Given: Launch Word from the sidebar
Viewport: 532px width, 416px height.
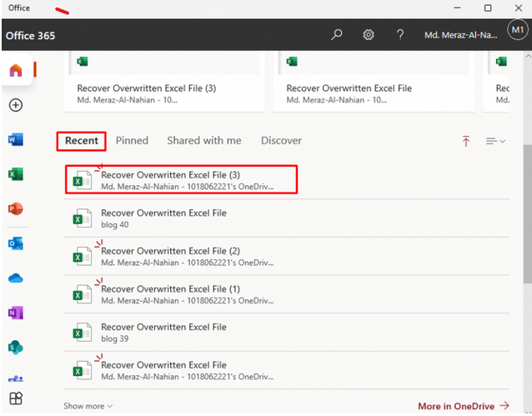Looking at the screenshot, I should pyautogui.click(x=16, y=139).
